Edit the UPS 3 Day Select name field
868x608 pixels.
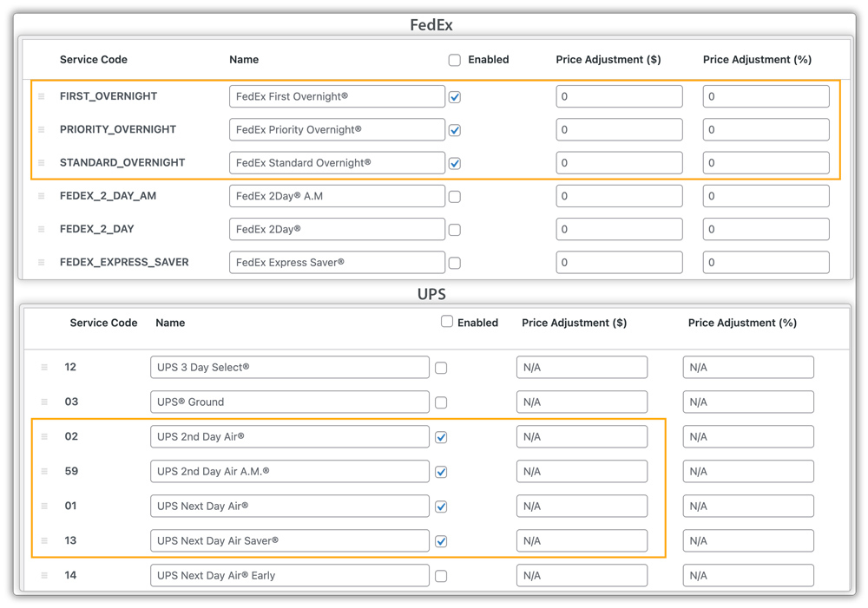[290, 368]
